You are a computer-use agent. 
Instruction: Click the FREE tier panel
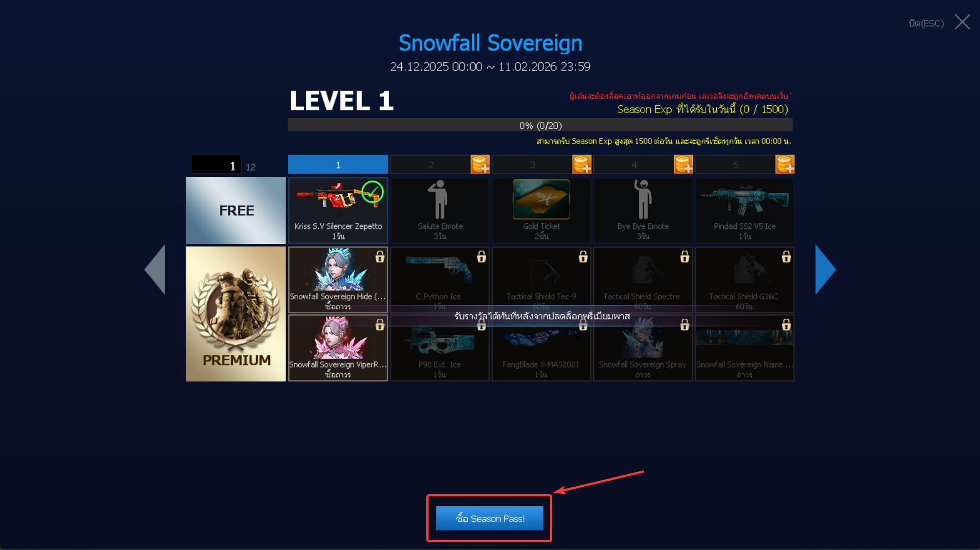pos(236,211)
